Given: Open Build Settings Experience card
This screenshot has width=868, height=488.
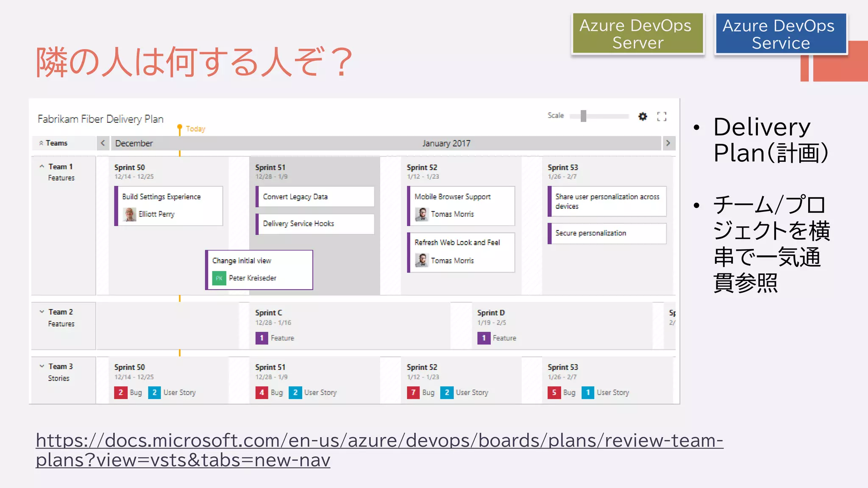Looking at the screenshot, I should click(169, 206).
